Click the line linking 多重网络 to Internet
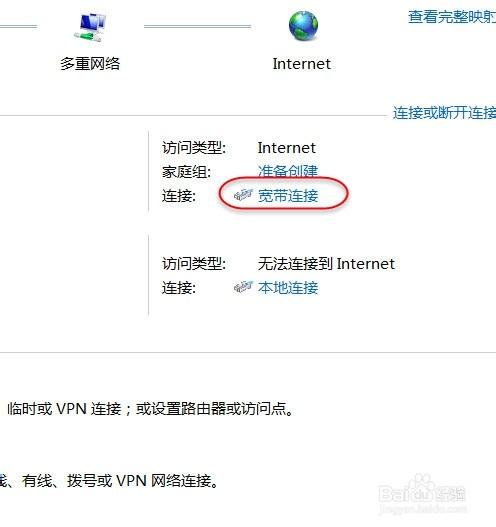The image size is (496, 527). pyautogui.click(x=197, y=26)
